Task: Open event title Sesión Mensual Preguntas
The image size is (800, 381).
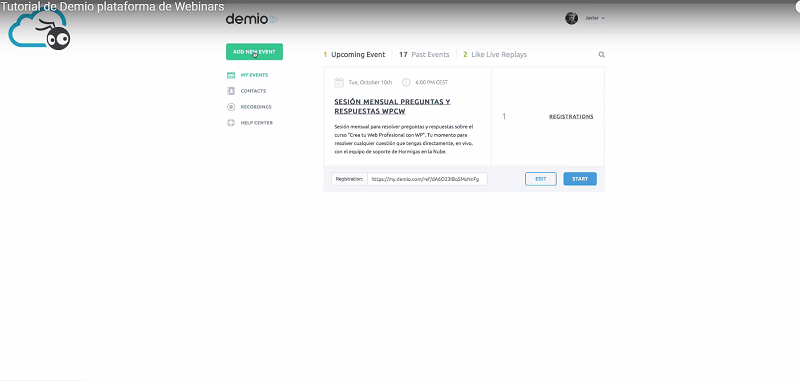Action: [x=392, y=106]
